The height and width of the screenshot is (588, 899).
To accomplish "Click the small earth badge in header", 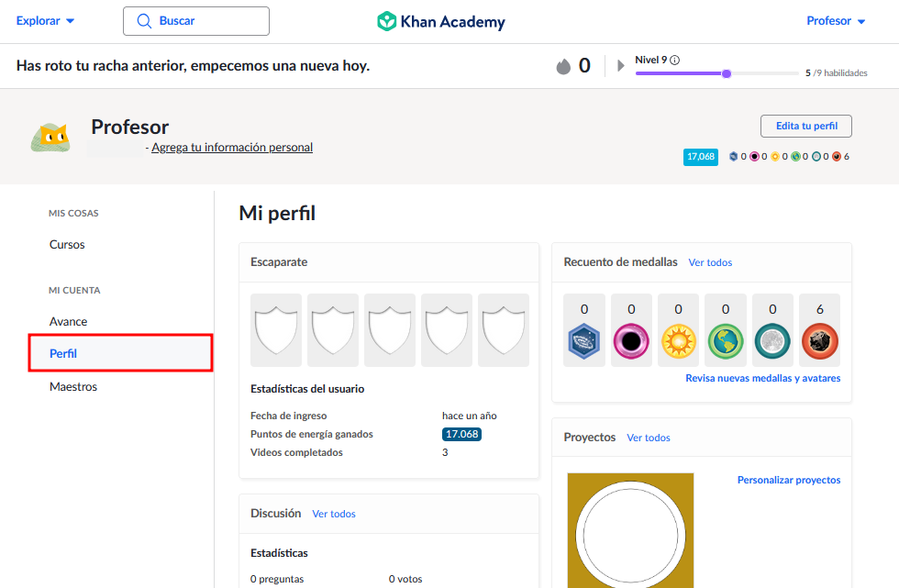I will click(x=796, y=157).
